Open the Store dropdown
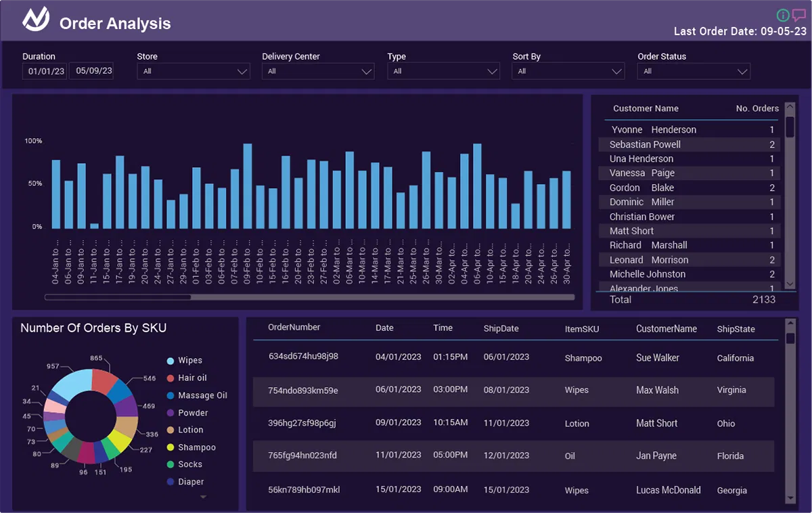 coord(193,71)
